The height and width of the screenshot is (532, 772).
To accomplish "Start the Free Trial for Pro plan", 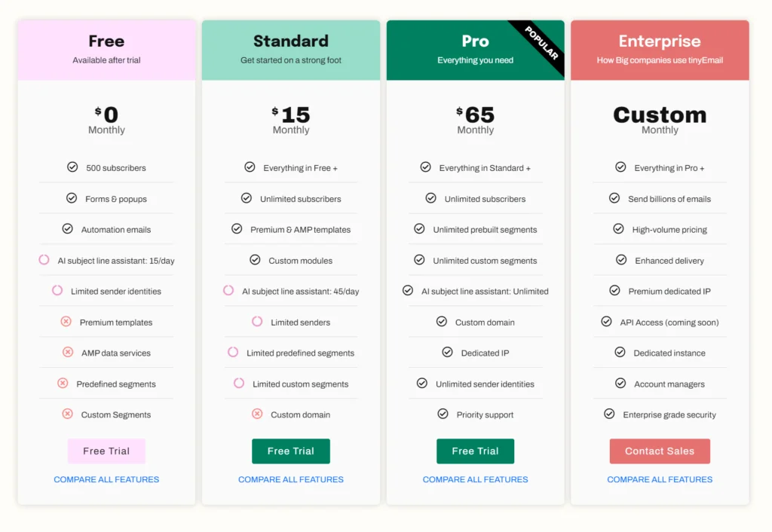I will point(475,451).
